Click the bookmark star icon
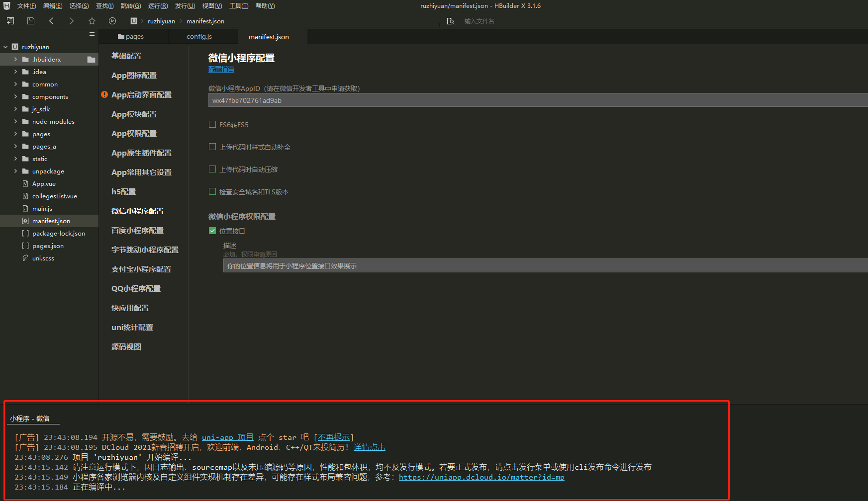The height and width of the screenshot is (501, 868). tap(92, 21)
